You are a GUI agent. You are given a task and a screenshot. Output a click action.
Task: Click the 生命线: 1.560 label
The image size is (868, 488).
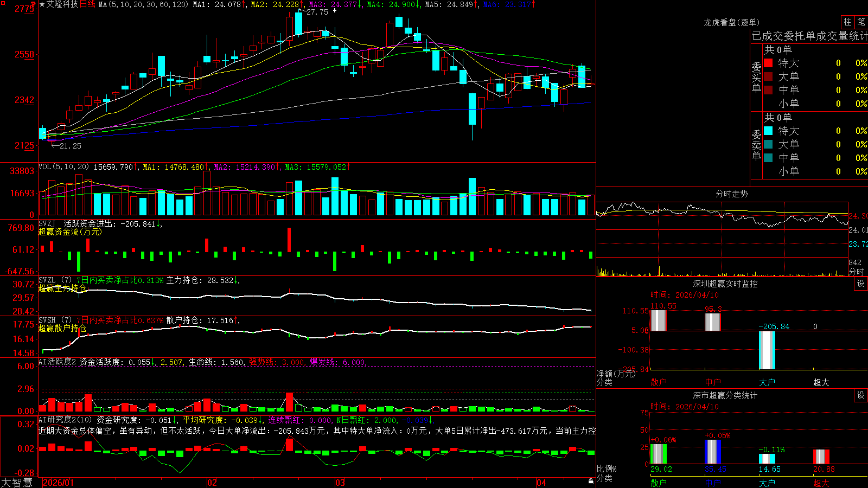point(216,362)
